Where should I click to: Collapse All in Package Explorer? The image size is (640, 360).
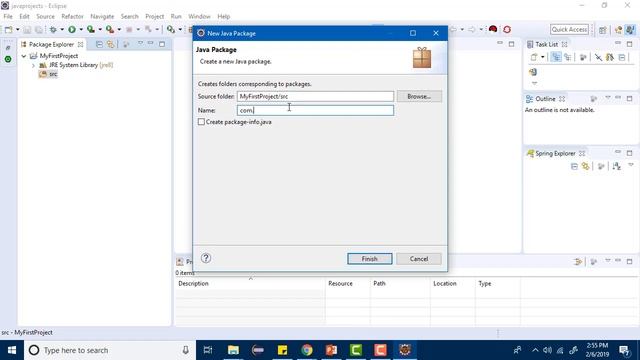pos(99,44)
